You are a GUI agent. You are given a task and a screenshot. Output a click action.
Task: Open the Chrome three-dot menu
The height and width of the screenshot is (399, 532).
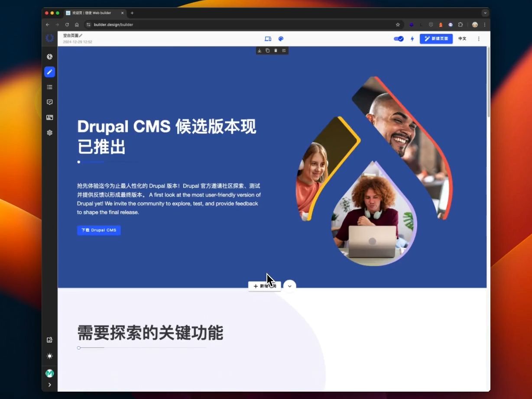[x=485, y=25]
